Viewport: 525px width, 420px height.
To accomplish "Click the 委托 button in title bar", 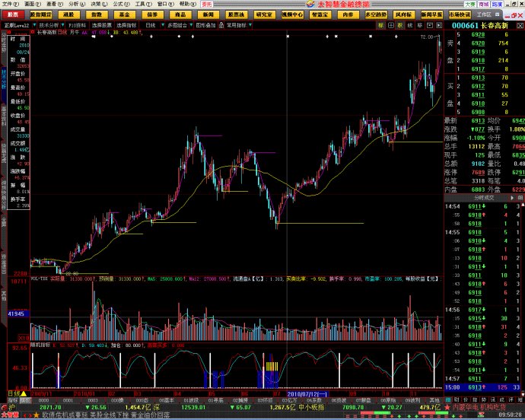I will coord(206,4).
